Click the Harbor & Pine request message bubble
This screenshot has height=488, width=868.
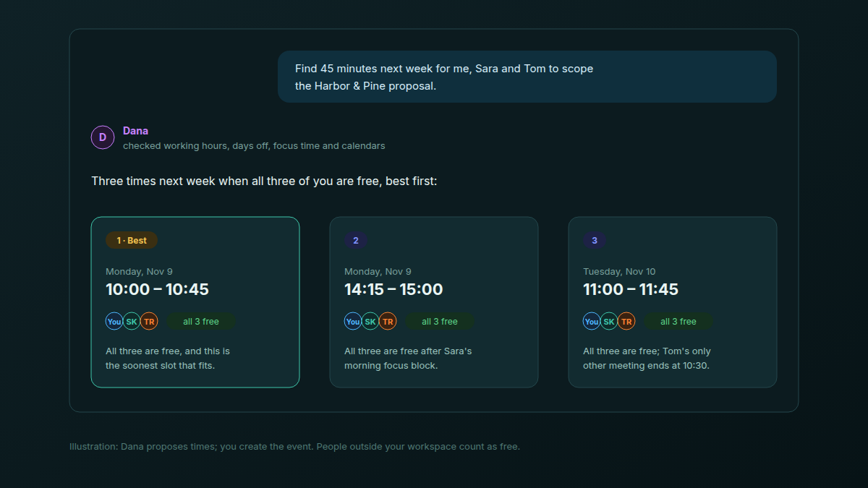[x=527, y=77]
